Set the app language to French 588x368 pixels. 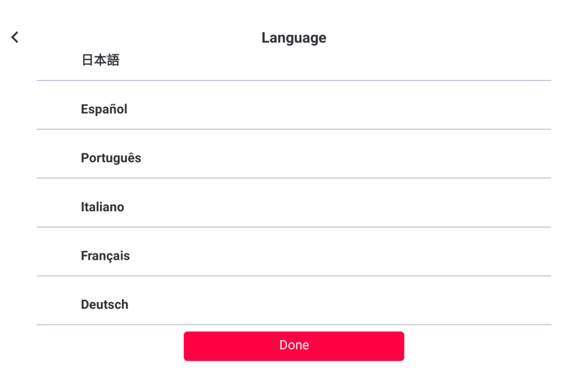105,256
